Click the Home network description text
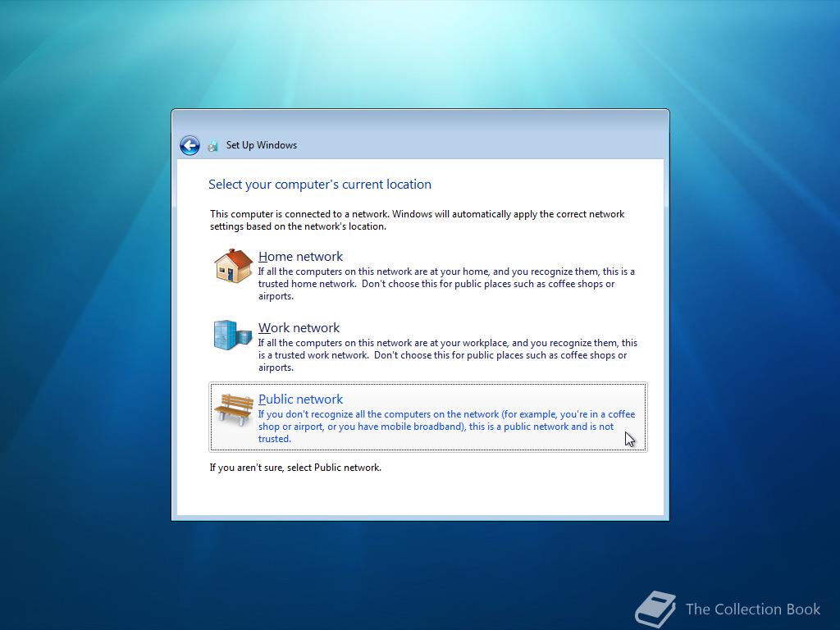The width and height of the screenshot is (840, 630). click(446, 284)
